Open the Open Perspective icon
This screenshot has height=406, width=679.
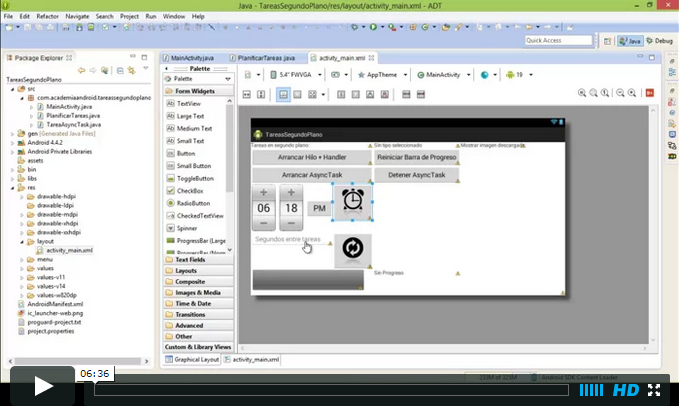[x=608, y=41]
